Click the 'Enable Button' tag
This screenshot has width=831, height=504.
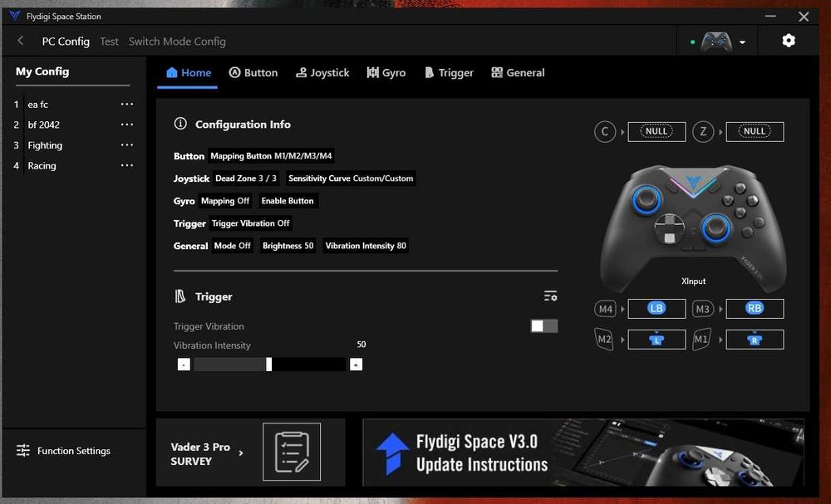click(x=288, y=201)
